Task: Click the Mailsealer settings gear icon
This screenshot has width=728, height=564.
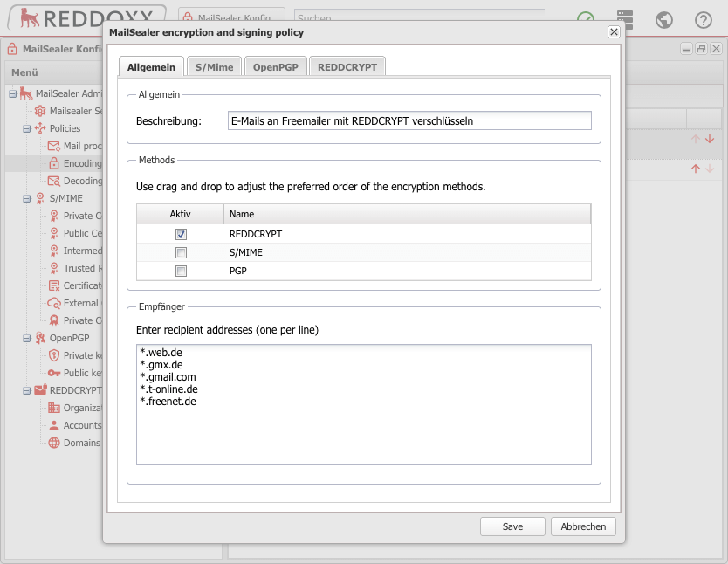Action: click(x=40, y=111)
